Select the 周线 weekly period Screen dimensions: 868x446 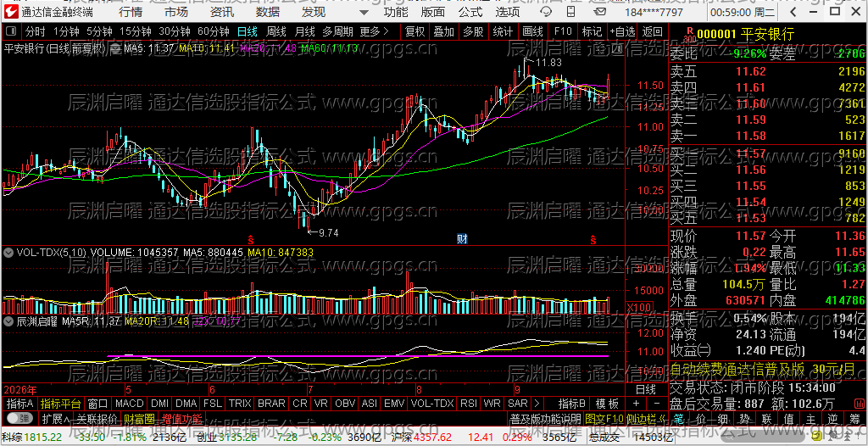pos(275,32)
